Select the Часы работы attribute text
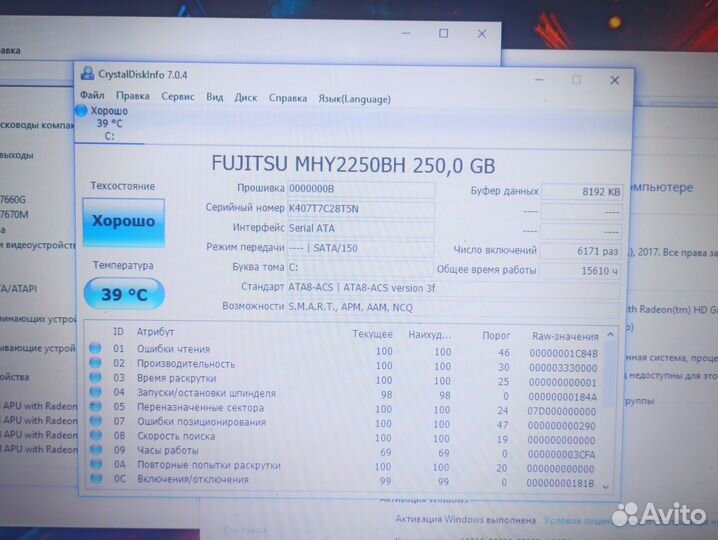 [x=168, y=450]
